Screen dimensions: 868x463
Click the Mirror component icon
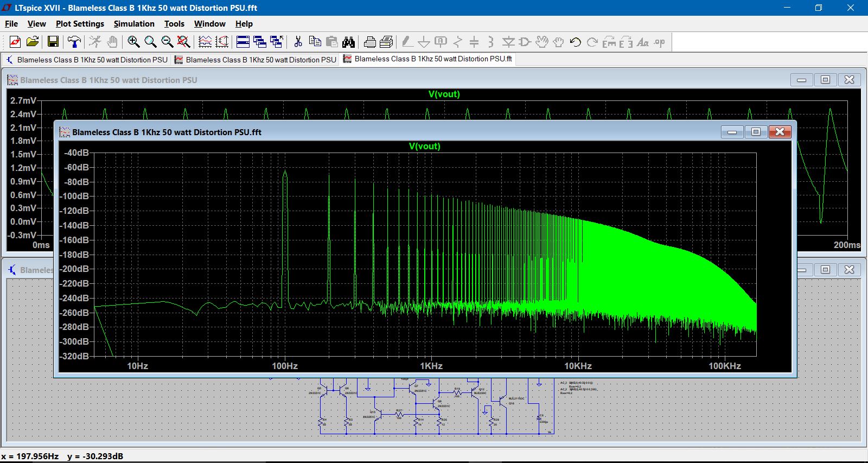pyautogui.click(x=626, y=42)
